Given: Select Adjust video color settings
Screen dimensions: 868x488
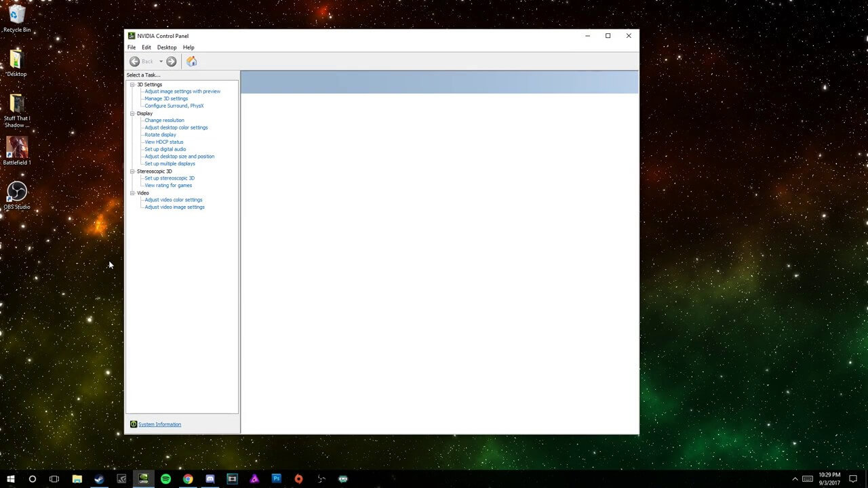Looking at the screenshot, I should [x=174, y=200].
